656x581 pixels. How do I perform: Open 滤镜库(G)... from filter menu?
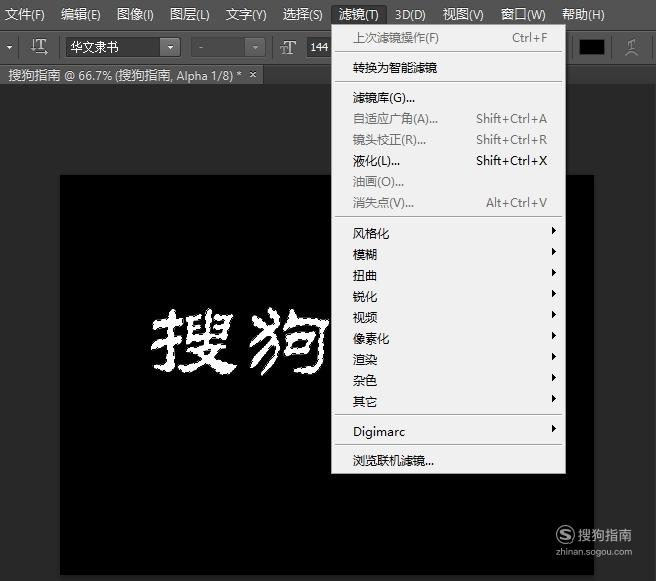click(448, 98)
